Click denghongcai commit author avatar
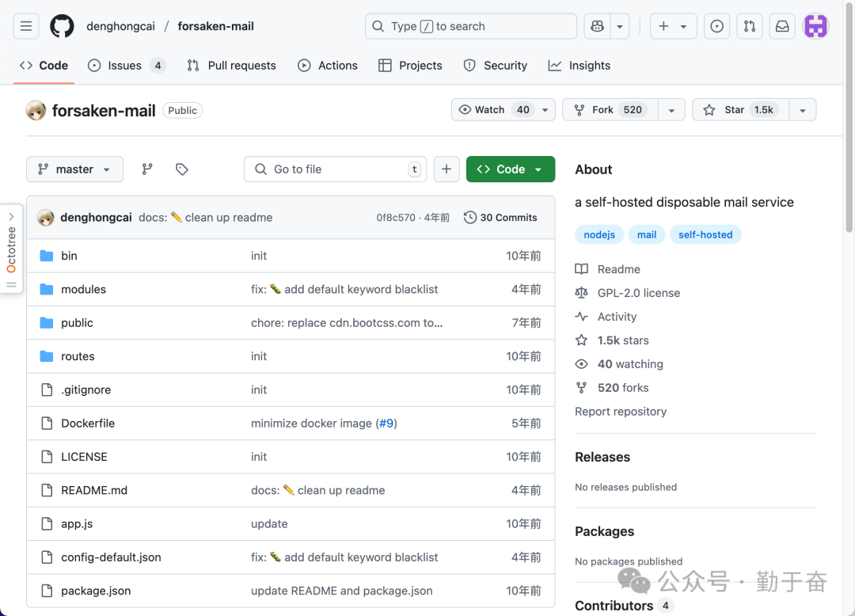The image size is (855, 616). point(46,218)
